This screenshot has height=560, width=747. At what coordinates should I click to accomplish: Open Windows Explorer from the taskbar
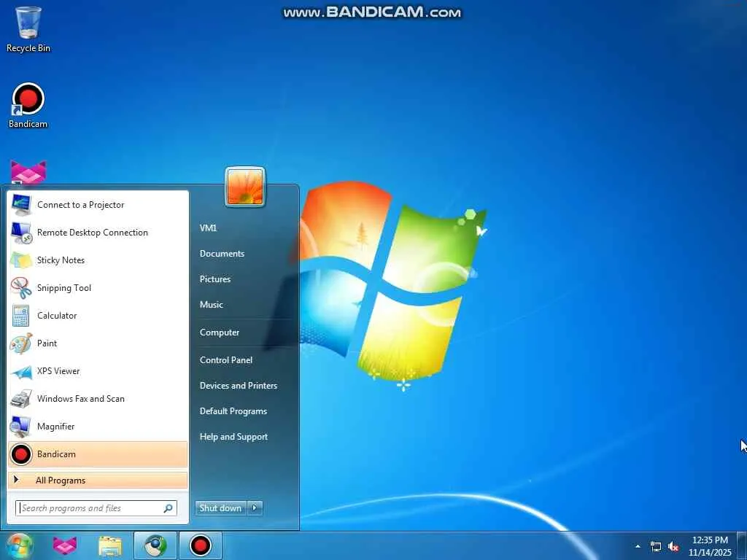110,546
